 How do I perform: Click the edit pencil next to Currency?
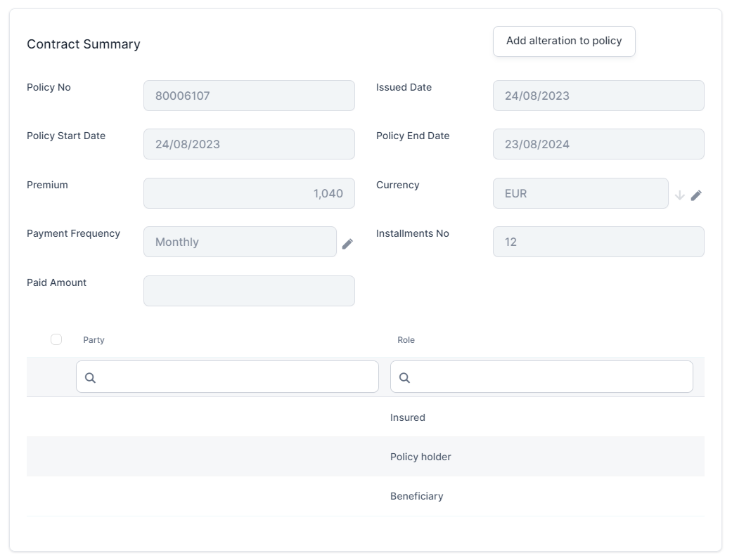click(x=696, y=195)
